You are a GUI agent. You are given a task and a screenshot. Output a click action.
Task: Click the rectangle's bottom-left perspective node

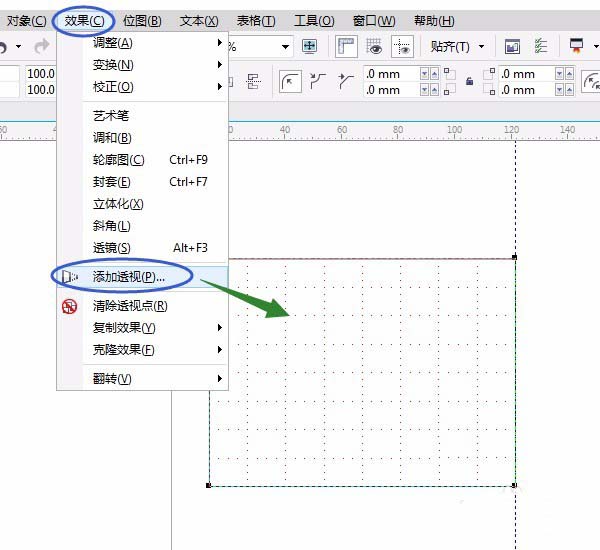[x=209, y=485]
